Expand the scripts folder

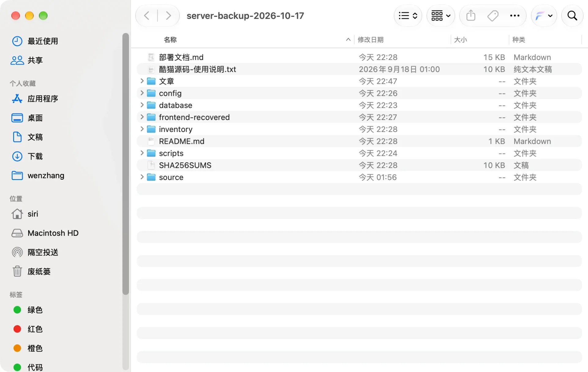142,153
